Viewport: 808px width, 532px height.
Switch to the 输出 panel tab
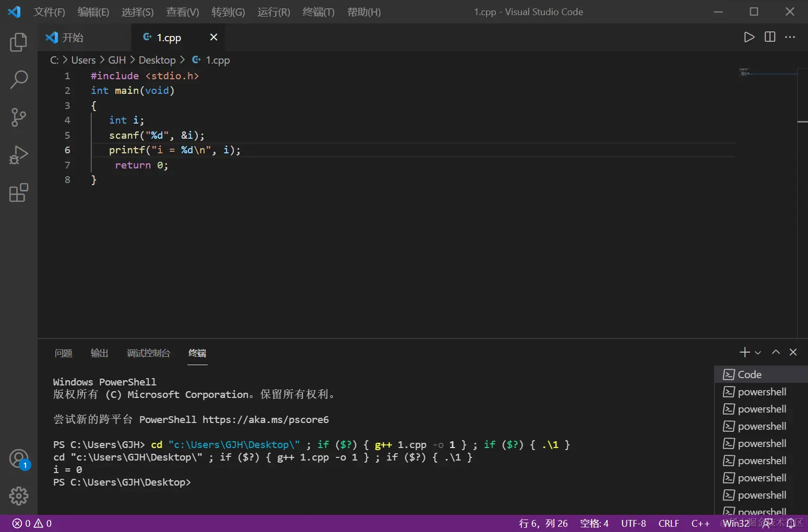click(99, 353)
